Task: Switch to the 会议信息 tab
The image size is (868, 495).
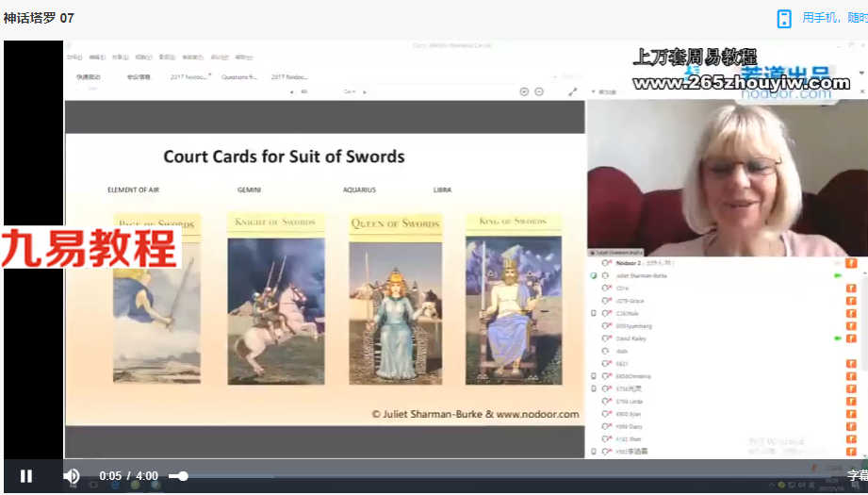Action: click(139, 77)
